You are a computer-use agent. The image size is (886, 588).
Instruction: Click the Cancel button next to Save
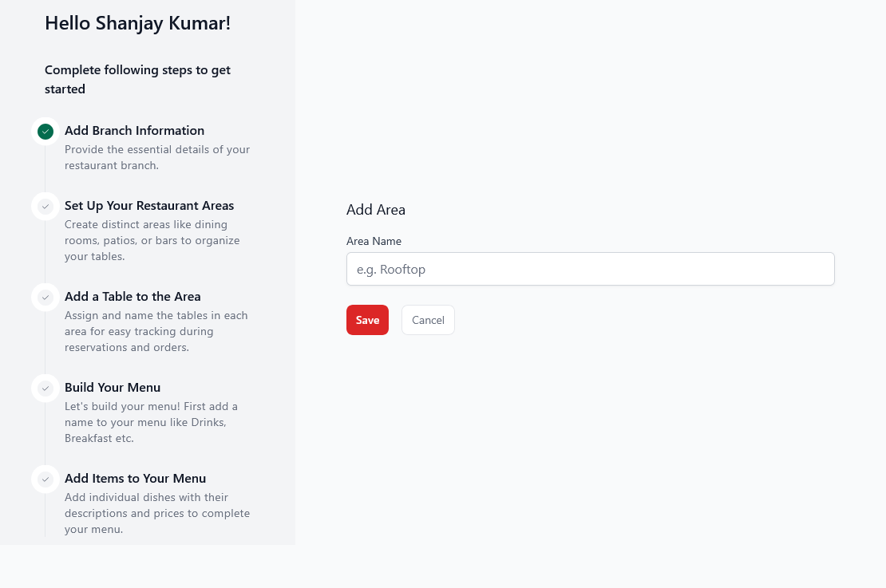[428, 320]
